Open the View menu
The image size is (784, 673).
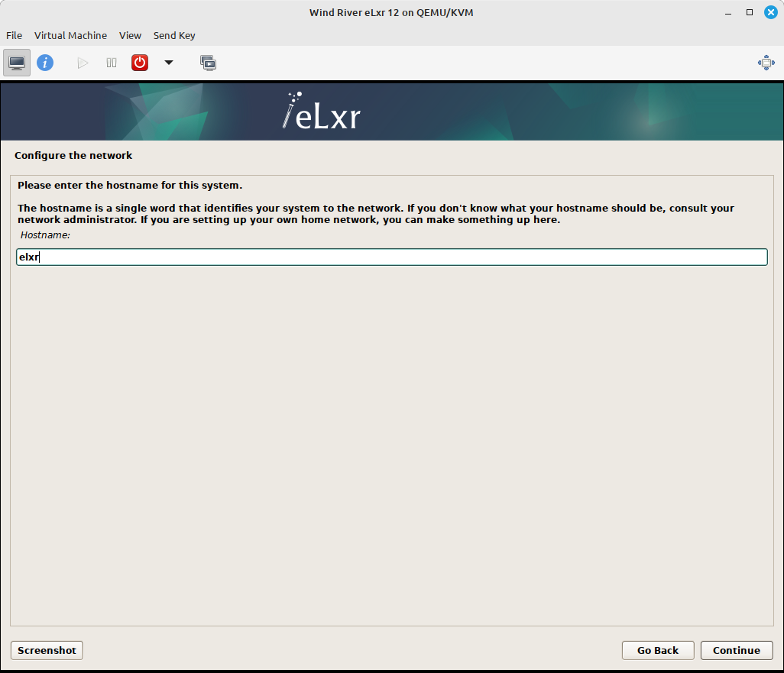(x=130, y=35)
